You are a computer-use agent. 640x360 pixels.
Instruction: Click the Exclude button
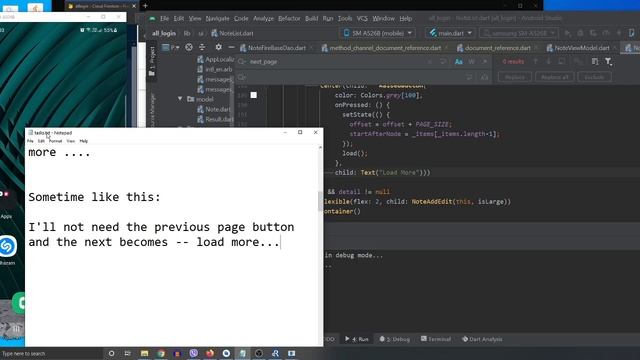[594, 77]
